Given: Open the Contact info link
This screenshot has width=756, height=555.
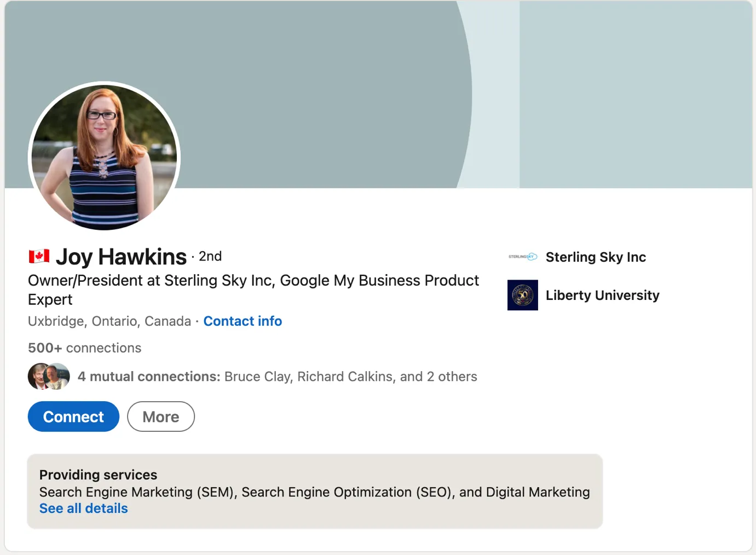Looking at the screenshot, I should click(x=243, y=321).
